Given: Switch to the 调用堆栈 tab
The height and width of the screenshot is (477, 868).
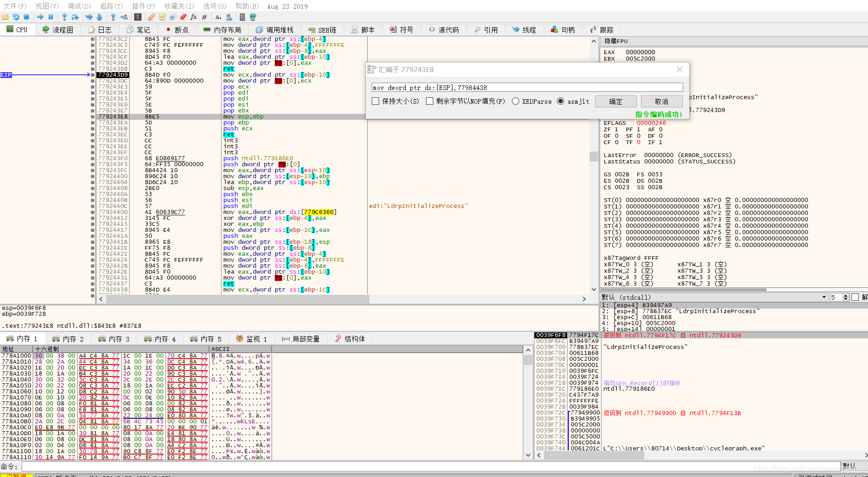Looking at the screenshot, I should coord(275,29).
